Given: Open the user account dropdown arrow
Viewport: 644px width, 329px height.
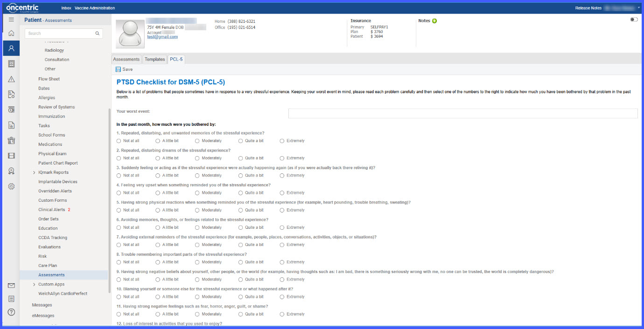Looking at the screenshot, I should click(639, 7).
